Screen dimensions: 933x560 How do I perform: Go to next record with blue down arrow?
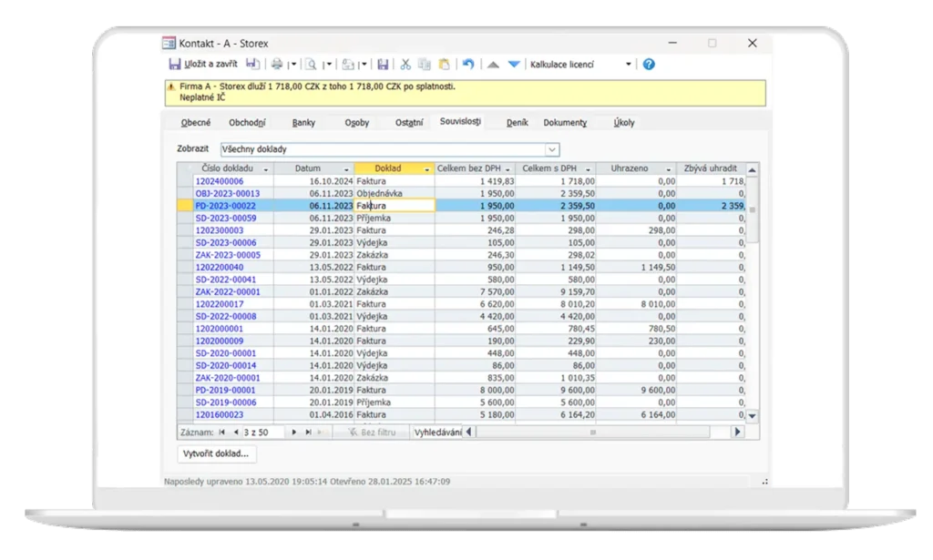[514, 65]
